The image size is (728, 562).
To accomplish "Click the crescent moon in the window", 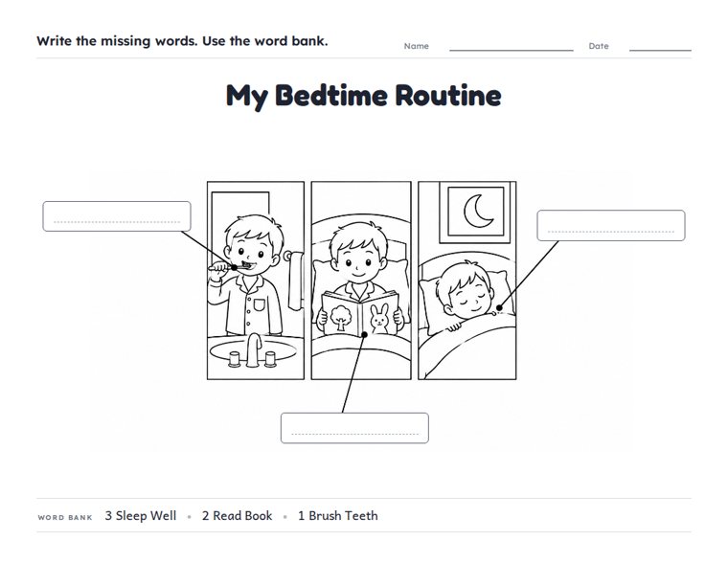I will click(x=478, y=211).
